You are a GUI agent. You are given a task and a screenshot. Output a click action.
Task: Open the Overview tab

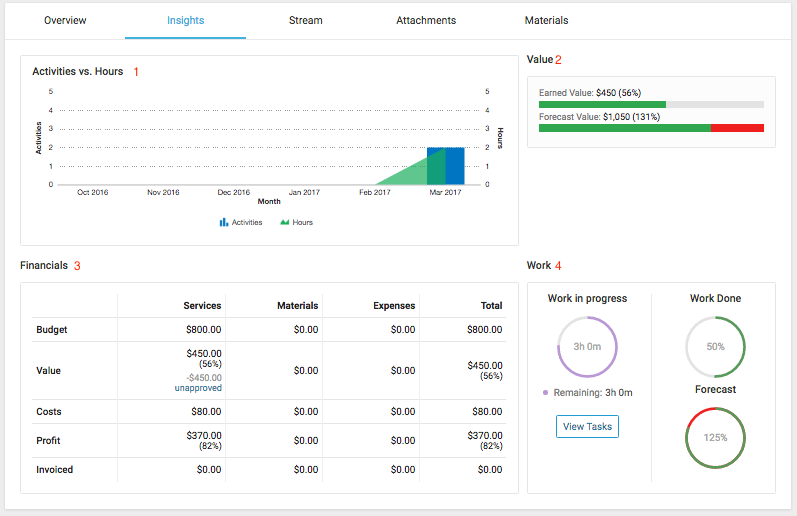pos(65,20)
